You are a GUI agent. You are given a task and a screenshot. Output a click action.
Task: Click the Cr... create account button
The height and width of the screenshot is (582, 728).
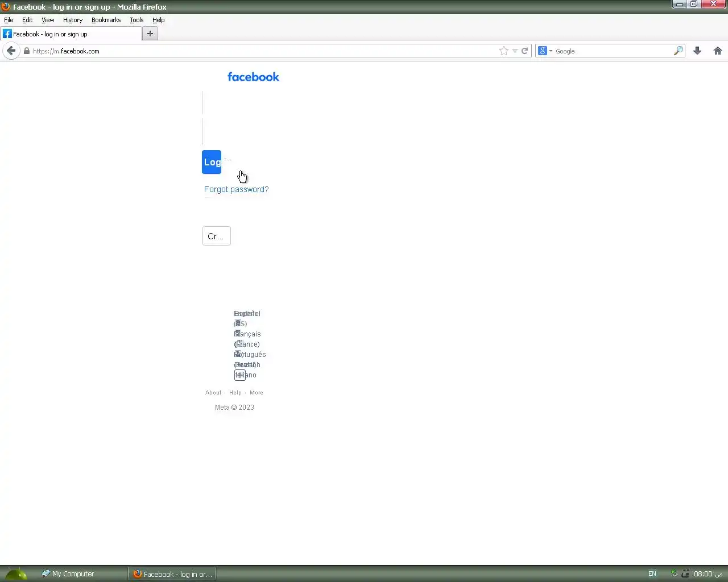pos(217,236)
